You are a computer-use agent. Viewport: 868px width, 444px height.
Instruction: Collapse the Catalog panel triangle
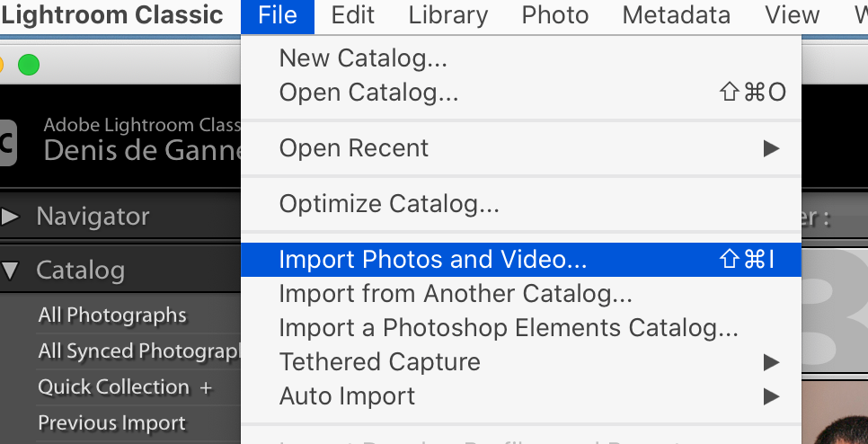(x=11, y=271)
